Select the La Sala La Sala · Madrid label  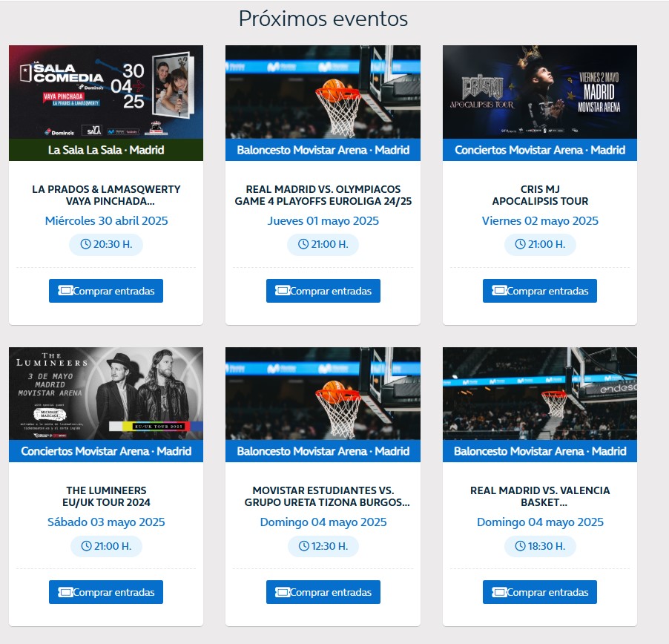coord(106,150)
